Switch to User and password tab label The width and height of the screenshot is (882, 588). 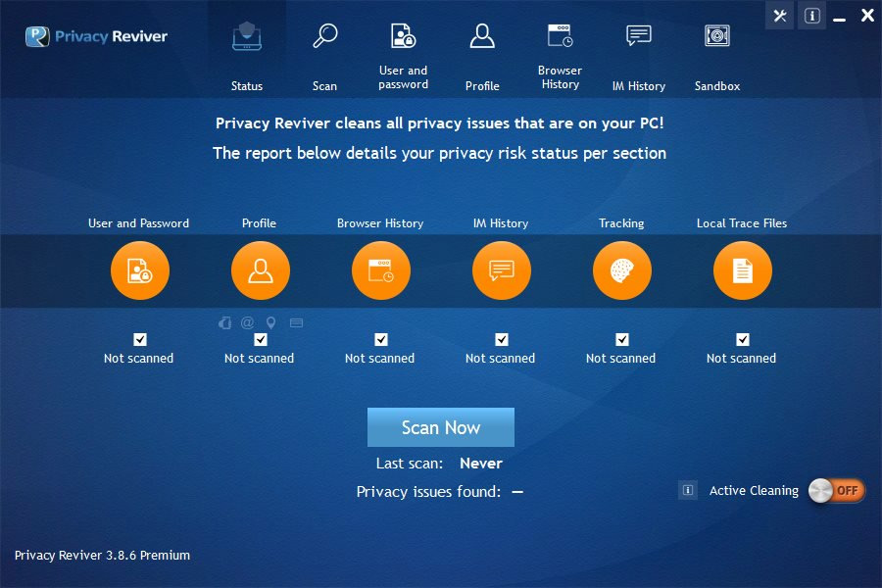(404, 77)
